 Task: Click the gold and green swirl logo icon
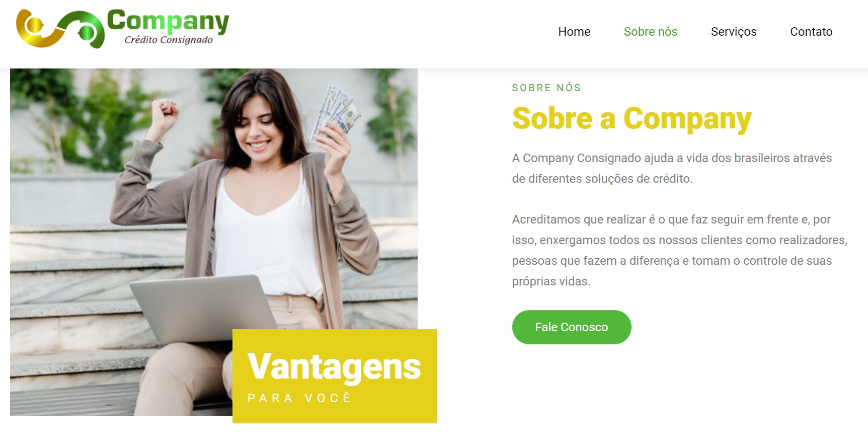click(60, 29)
